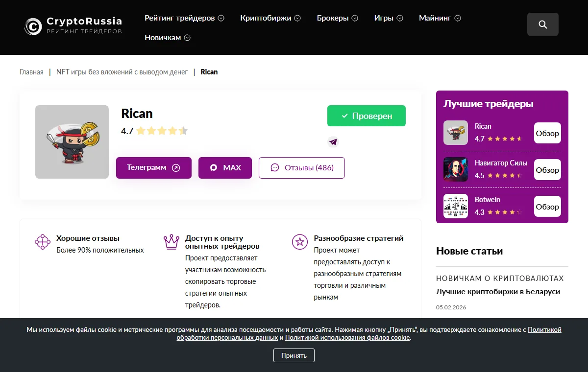The width and height of the screenshot is (588, 372).
Task: Click Навигатор Силы name in sidebar
Action: (501, 163)
